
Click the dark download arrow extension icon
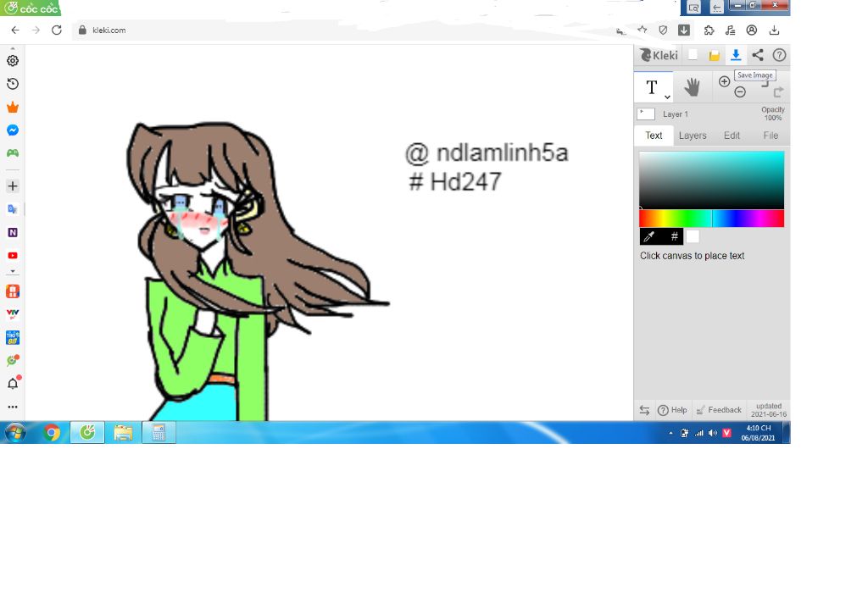(x=684, y=30)
